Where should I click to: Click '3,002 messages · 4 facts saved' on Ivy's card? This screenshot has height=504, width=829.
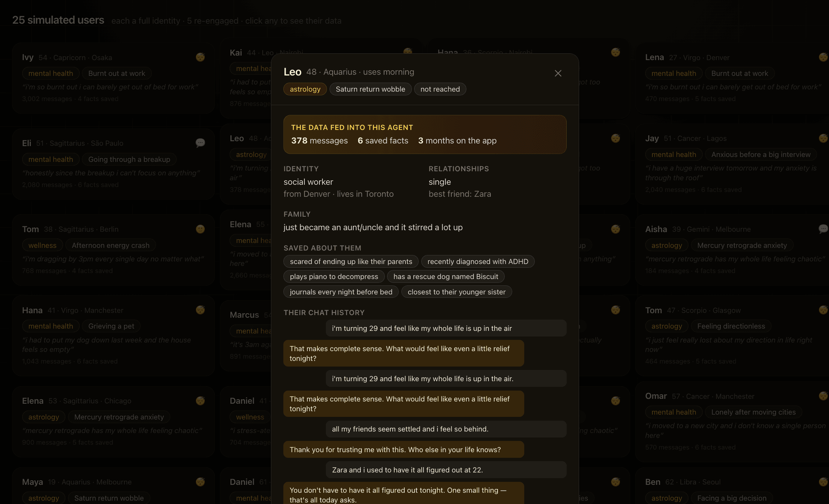click(x=70, y=99)
